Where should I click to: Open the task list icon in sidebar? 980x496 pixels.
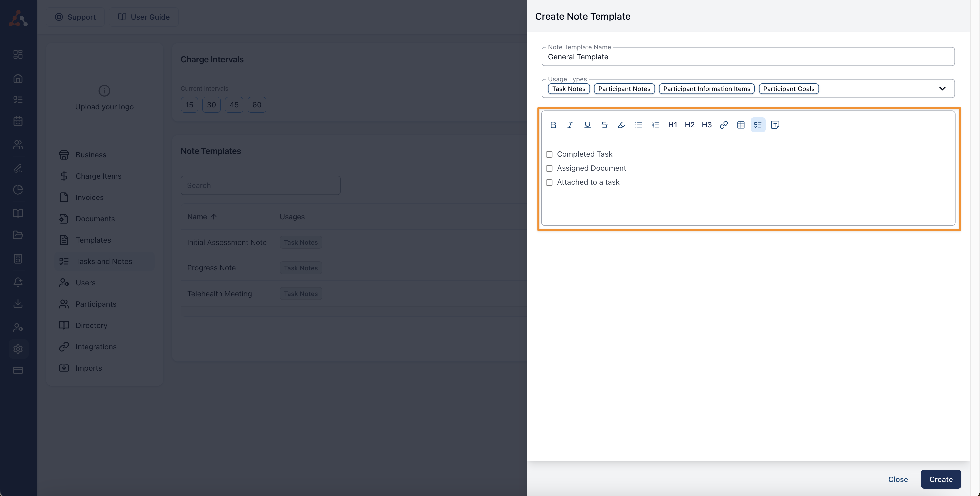click(x=18, y=100)
